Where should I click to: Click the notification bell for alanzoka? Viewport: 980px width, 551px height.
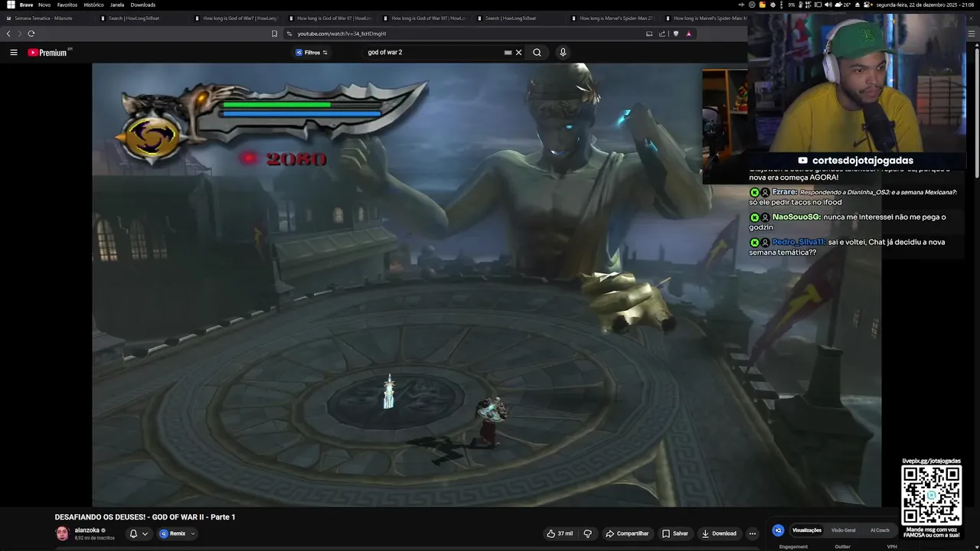133,533
